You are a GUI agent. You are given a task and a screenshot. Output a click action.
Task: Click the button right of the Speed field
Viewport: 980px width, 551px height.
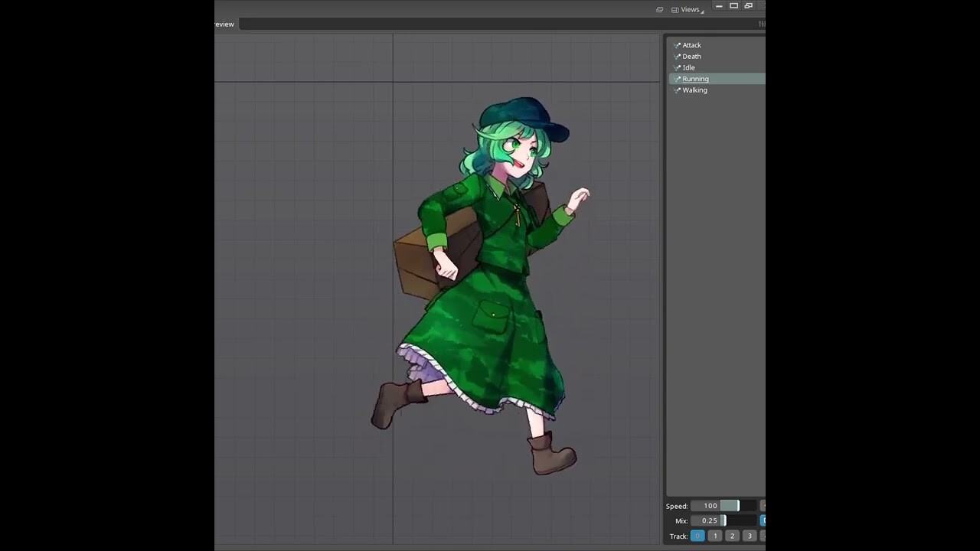coord(761,505)
